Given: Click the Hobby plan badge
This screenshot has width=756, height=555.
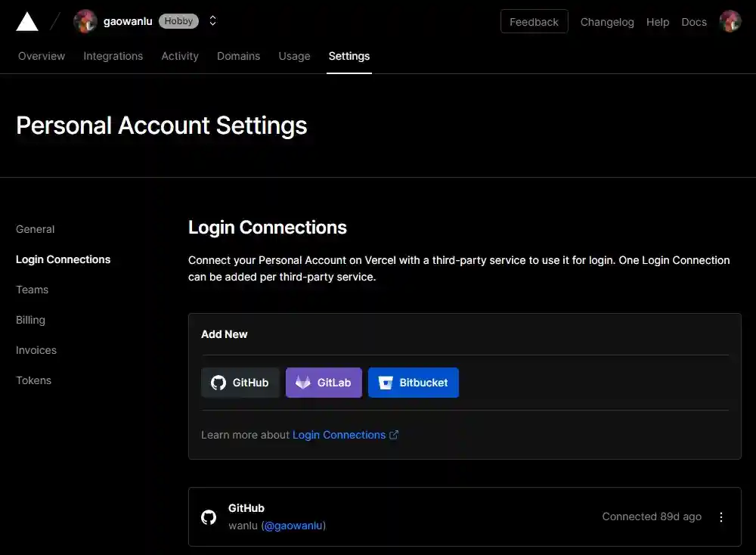Looking at the screenshot, I should click(178, 21).
